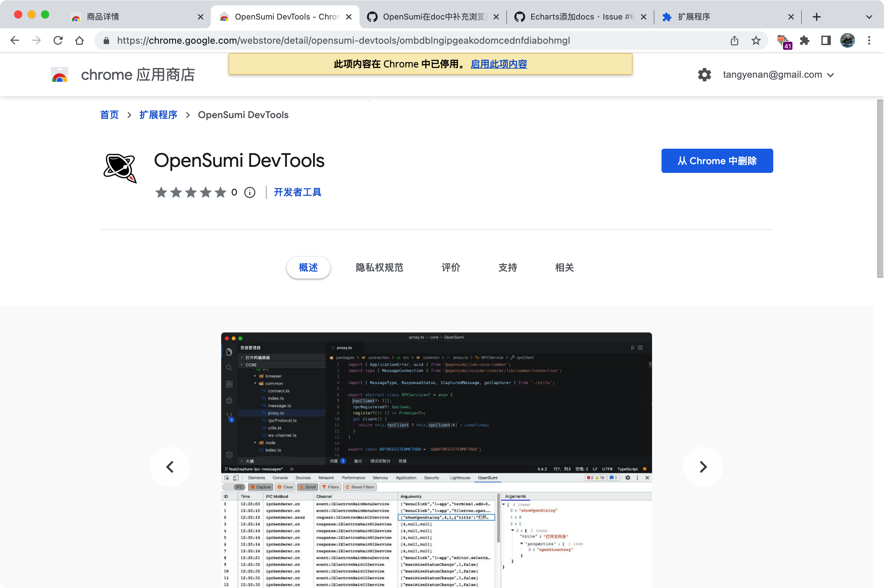Advance the screenshot carousel with the right arrow
This screenshot has width=884, height=588.
703,467
